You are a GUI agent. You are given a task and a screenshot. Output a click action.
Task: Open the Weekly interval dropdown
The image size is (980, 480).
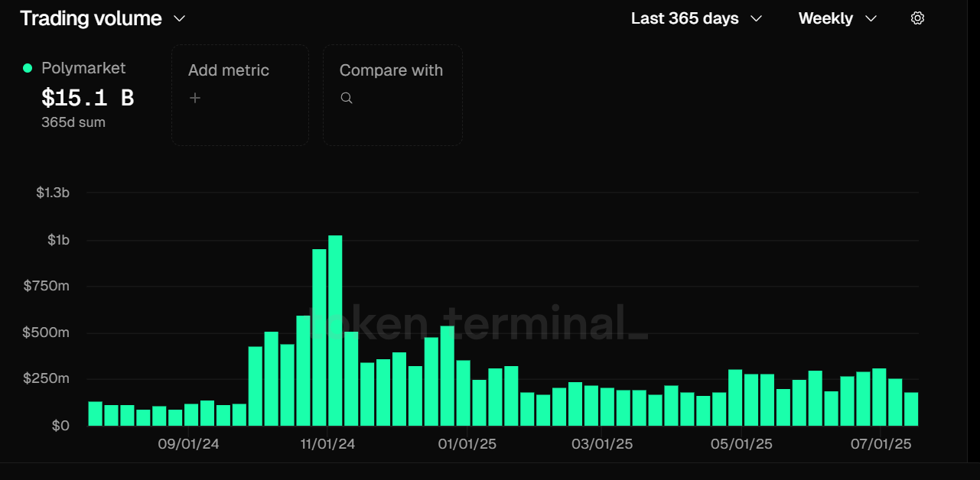click(x=825, y=18)
